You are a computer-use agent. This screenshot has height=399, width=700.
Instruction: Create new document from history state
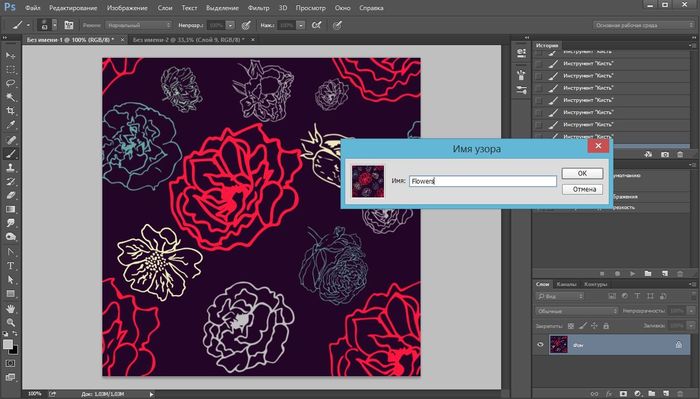coord(648,154)
